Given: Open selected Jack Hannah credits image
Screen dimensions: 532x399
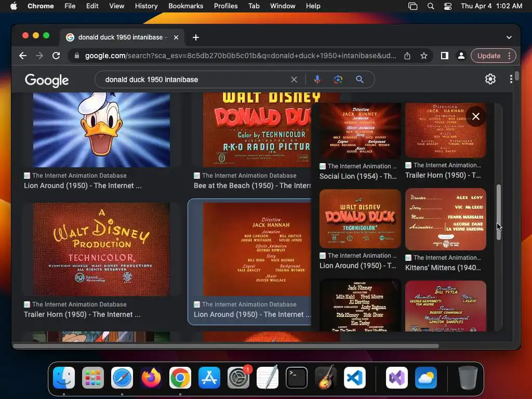Looking at the screenshot, I should (257, 249).
